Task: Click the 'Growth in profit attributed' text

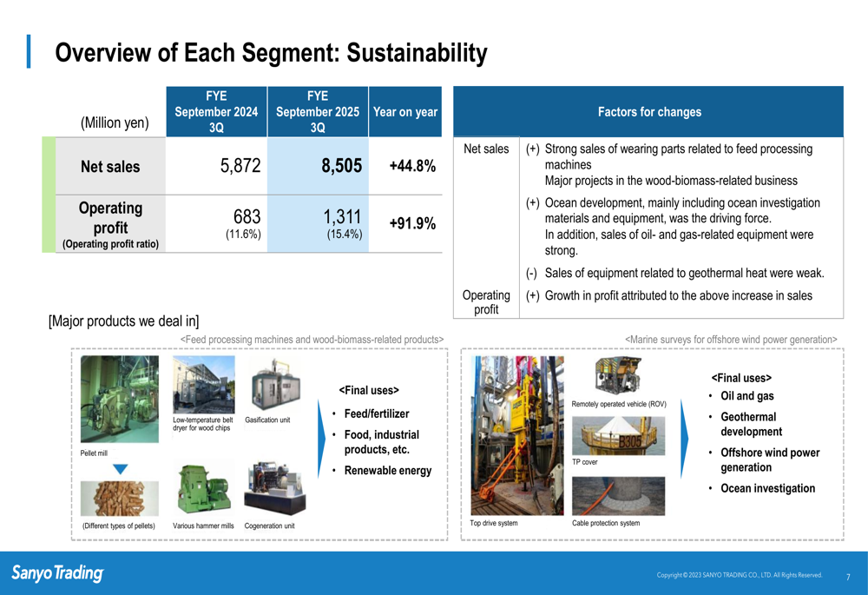Action: point(678,295)
